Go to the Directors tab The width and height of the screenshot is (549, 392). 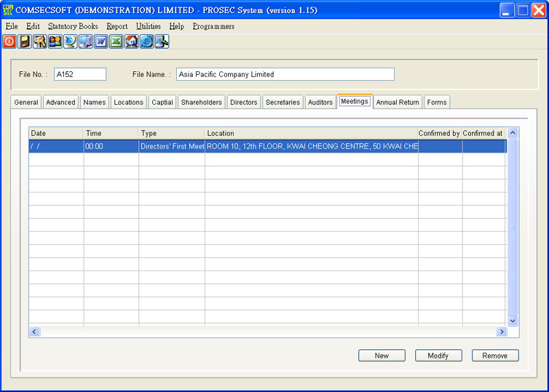(243, 103)
